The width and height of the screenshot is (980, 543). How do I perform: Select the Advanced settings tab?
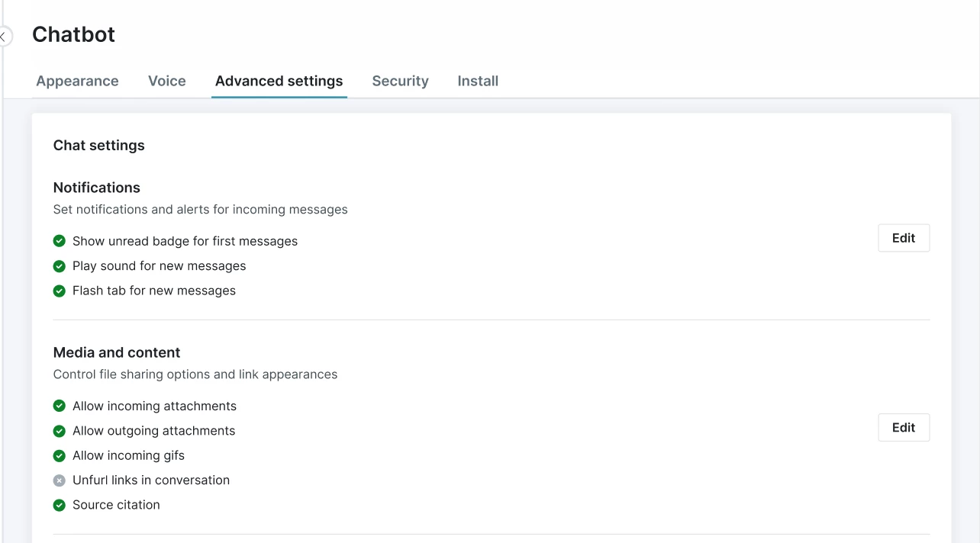(x=279, y=81)
